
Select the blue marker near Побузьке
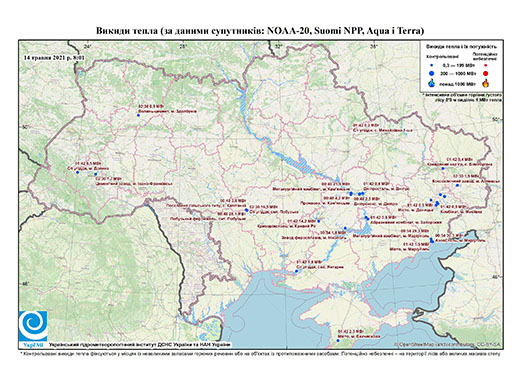coord(246,210)
